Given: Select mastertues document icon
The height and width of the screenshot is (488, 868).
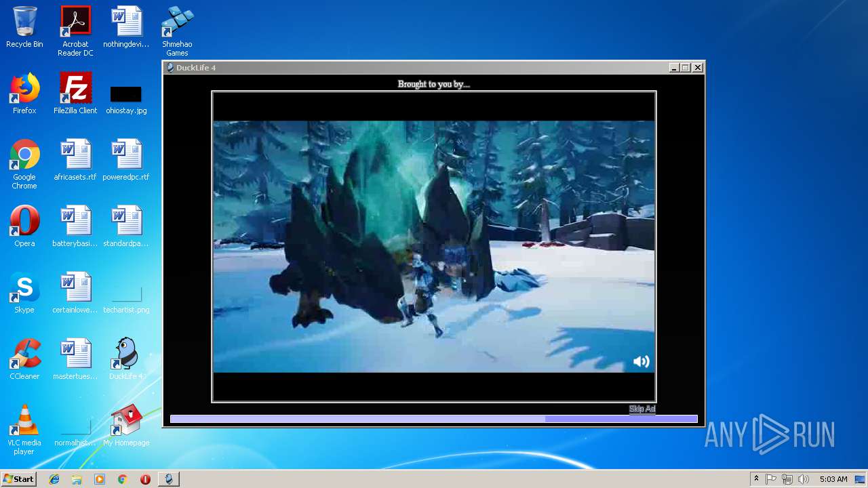Looking at the screenshot, I should pos(75,359).
